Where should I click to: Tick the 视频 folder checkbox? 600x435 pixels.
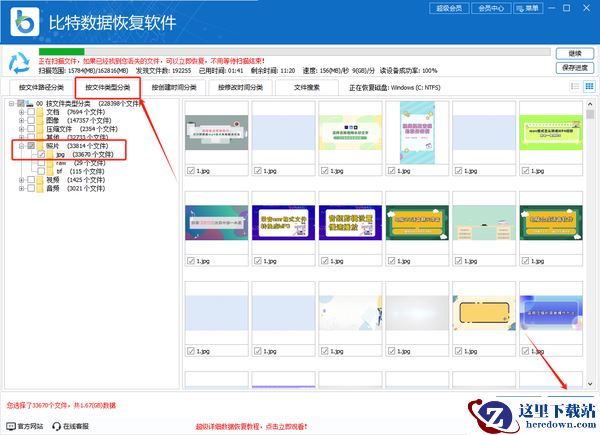pyautogui.click(x=31, y=179)
